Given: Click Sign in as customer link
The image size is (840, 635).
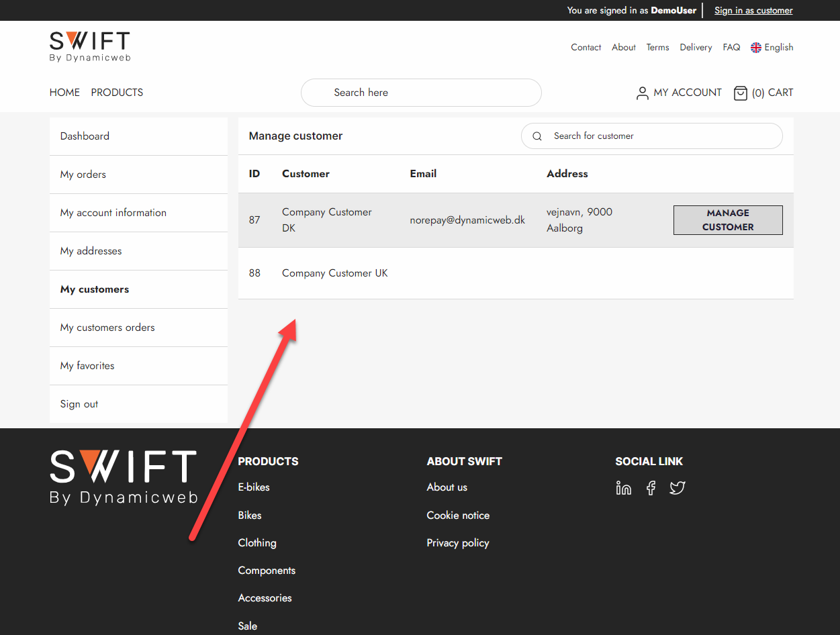Looking at the screenshot, I should click(753, 10).
